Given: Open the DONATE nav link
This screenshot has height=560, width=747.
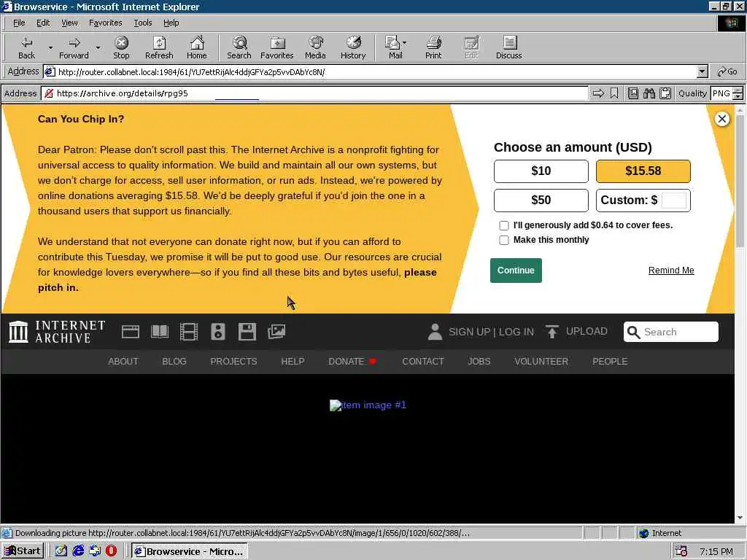Looking at the screenshot, I should [347, 362].
